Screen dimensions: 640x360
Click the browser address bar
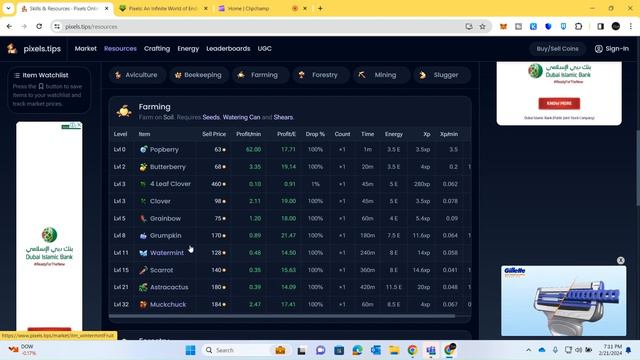tap(261, 27)
